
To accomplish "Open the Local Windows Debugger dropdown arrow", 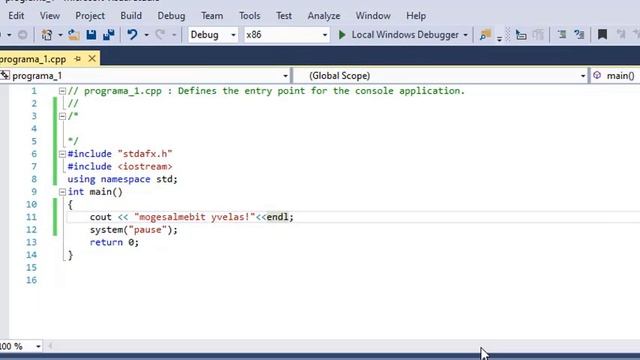I will coord(465,35).
